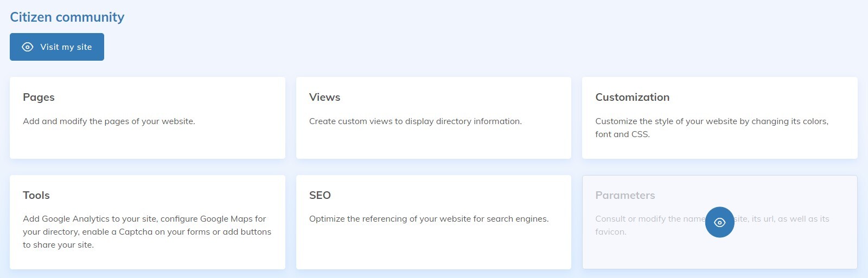Open the SEO card heading
Image resolution: width=868 pixels, height=278 pixels.
click(320, 195)
